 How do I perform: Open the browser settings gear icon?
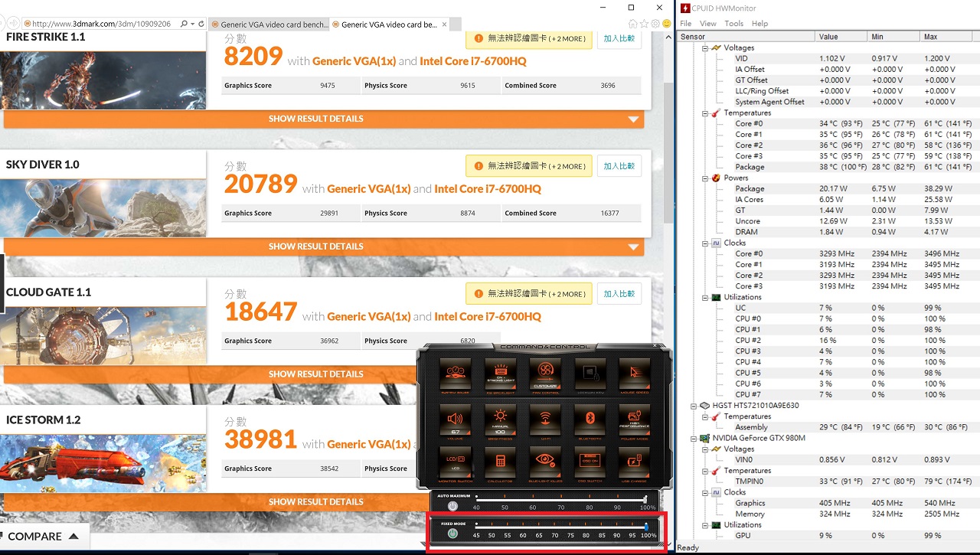655,24
